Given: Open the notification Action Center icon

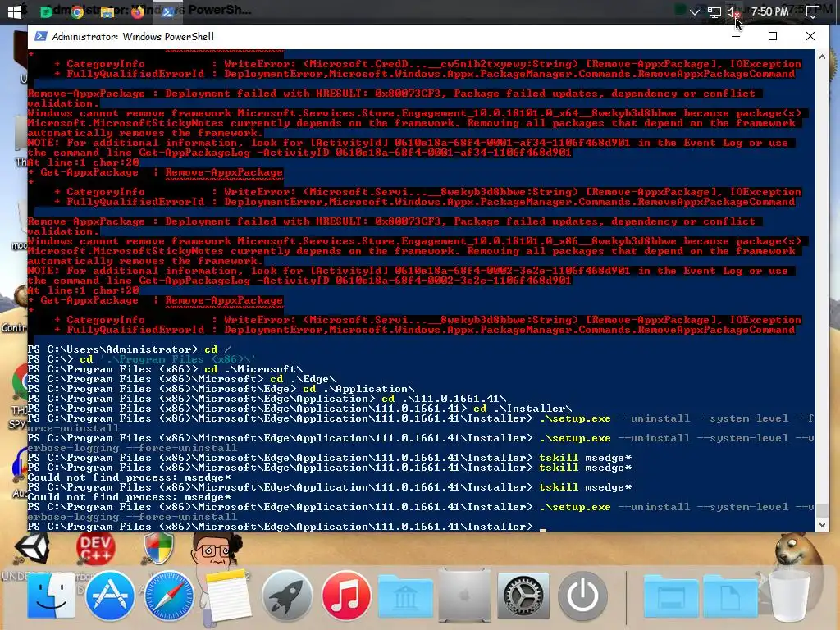Looking at the screenshot, I should click(813, 11).
